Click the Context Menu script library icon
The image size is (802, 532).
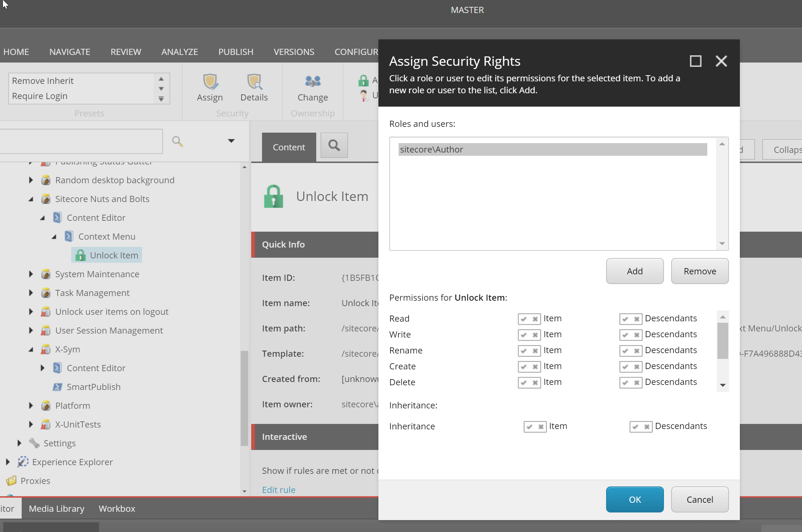[69, 236]
